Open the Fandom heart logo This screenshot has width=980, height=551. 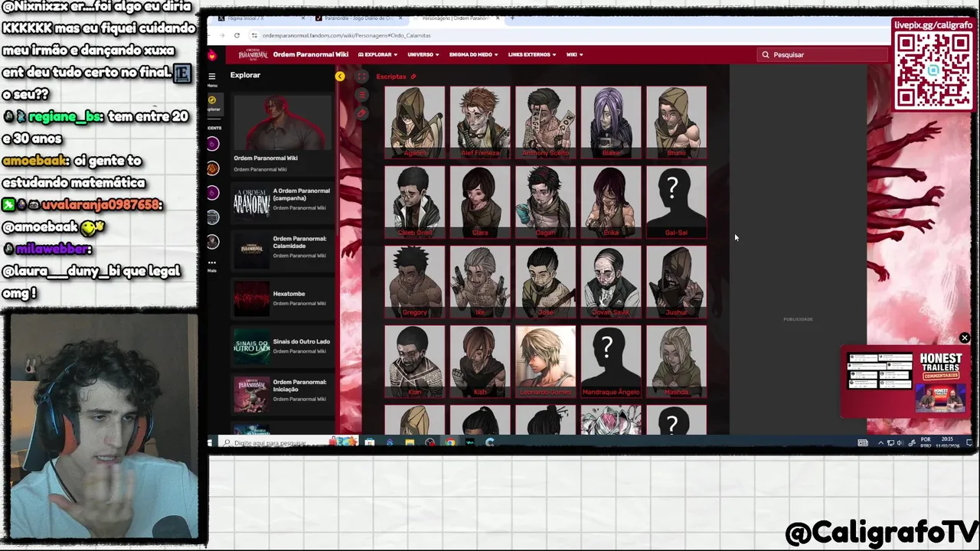pyautogui.click(x=212, y=55)
